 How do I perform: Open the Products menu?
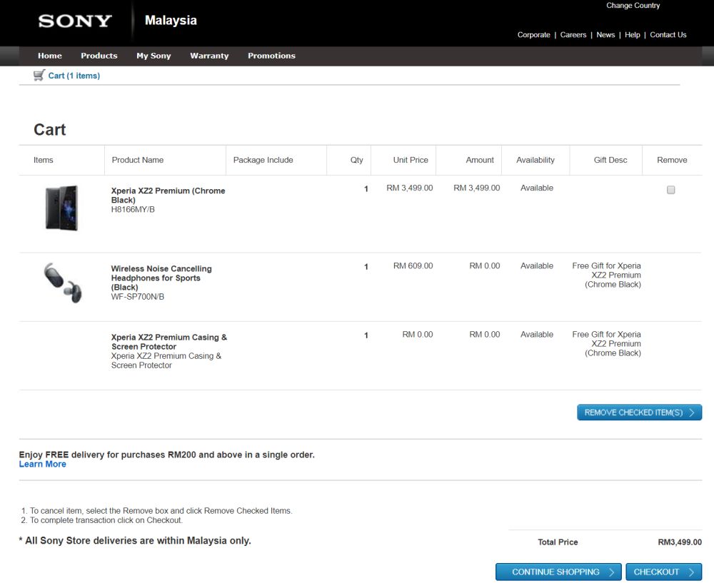coord(99,56)
